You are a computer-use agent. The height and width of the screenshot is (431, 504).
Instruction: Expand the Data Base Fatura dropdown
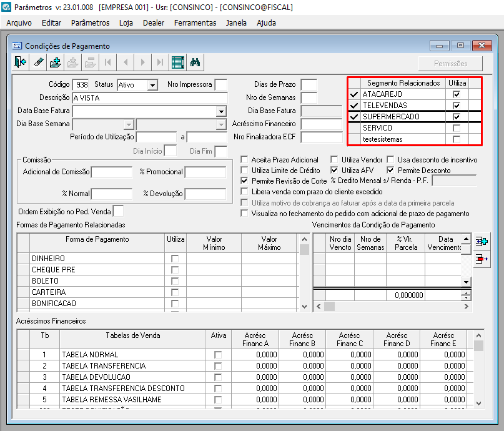[x=220, y=111]
